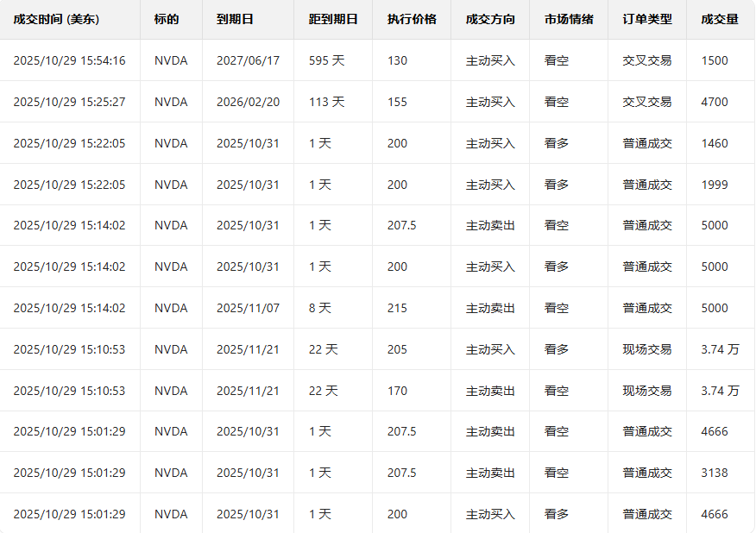The height and width of the screenshot is (533, 756).
Task: Select the volume 1460 cell
Action: (715, 143)
